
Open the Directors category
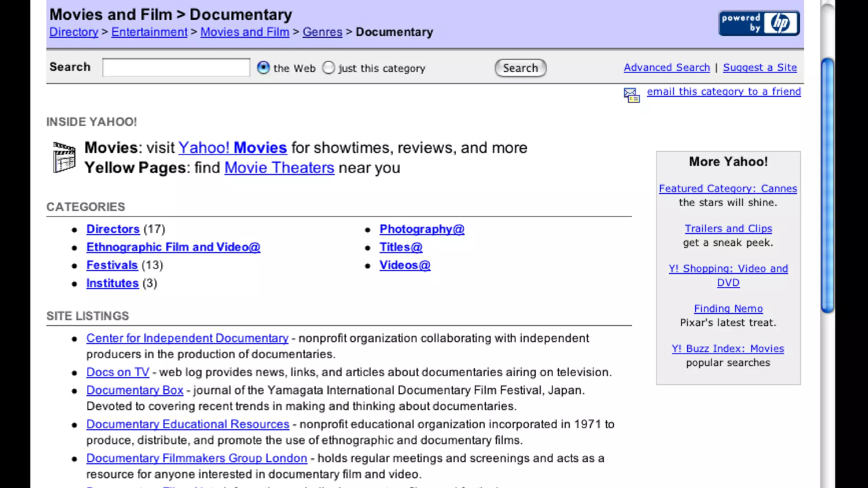click(113, 229)
